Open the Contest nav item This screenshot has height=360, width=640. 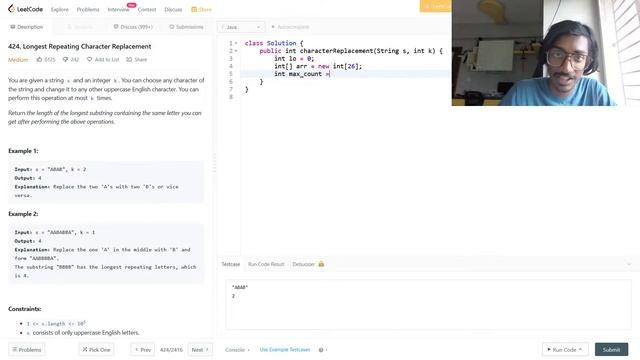pos(147,9)
